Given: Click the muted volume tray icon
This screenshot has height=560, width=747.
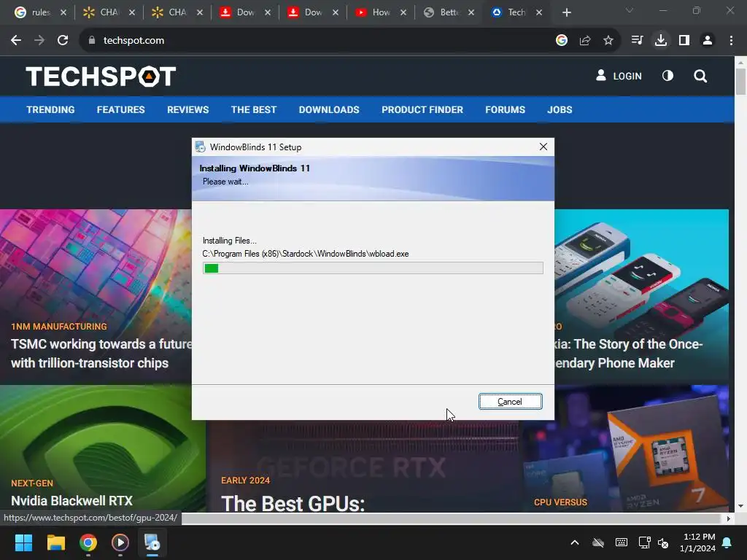Looking at the screenshot, I should tap(663, 542).
